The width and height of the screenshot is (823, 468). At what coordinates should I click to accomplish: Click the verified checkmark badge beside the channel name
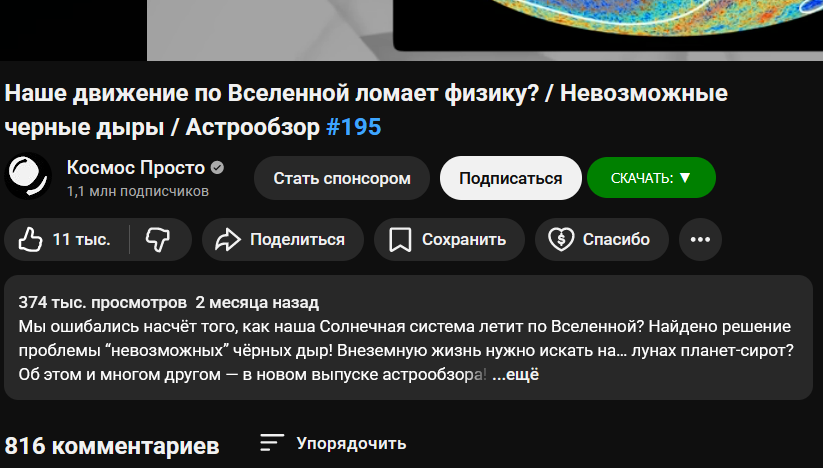[x=217, y=168]
